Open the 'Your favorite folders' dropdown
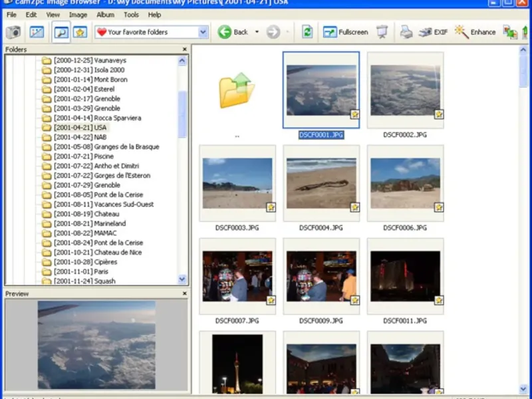The image size is (532, 399). click(203, 32)
